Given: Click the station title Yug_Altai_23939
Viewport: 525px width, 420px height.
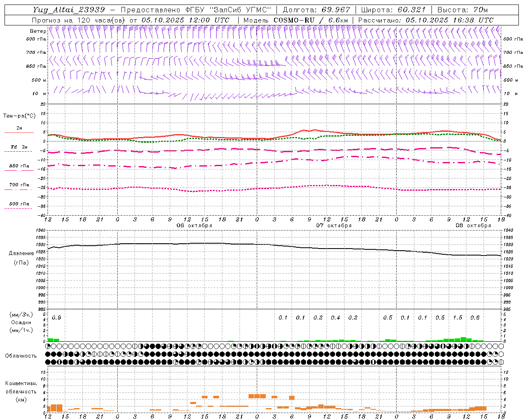Looking at the screenshot, I should point(69,10).
